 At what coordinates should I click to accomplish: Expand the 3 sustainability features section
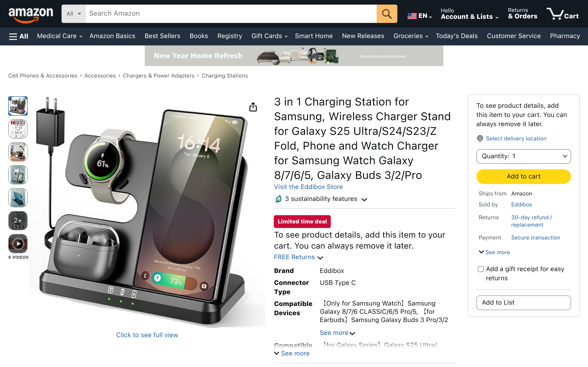(321, 199)
